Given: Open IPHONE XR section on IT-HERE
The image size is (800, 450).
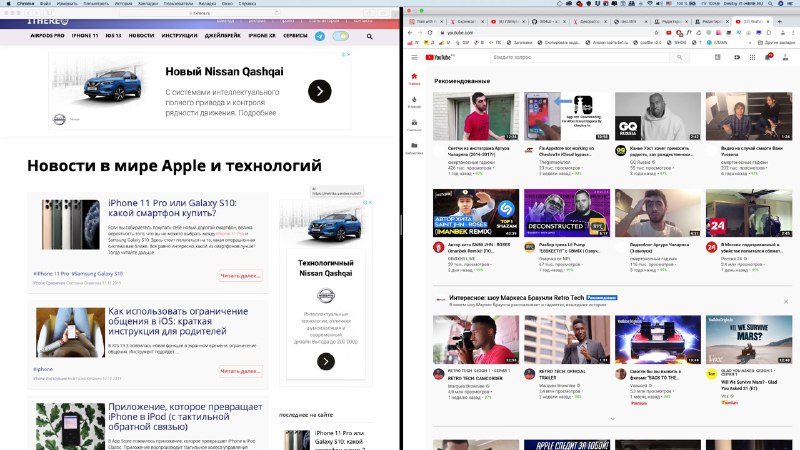Looking at the screenshot, I should [x=262, y=36].
